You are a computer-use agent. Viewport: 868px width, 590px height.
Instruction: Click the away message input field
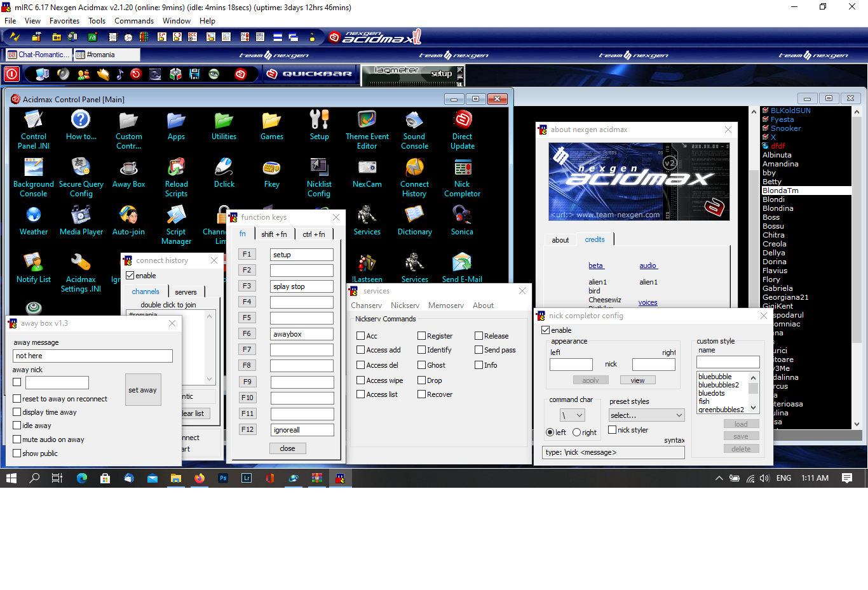coord(93,356)
